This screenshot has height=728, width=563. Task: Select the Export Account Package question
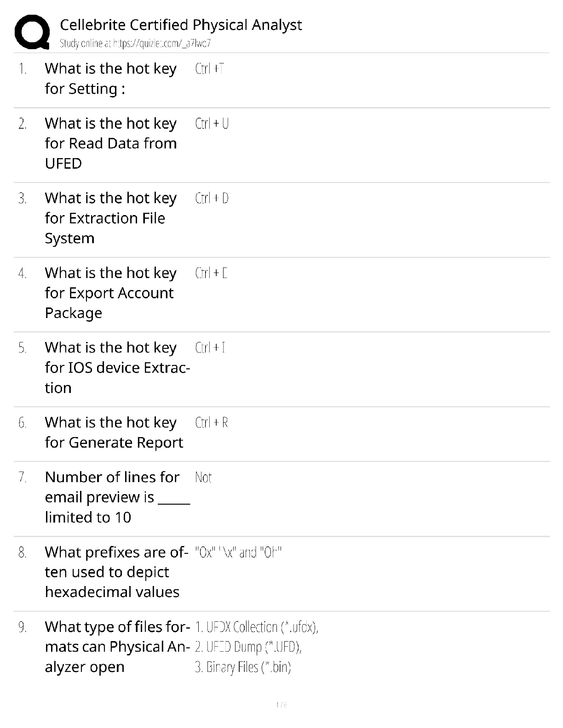[111, 293]
